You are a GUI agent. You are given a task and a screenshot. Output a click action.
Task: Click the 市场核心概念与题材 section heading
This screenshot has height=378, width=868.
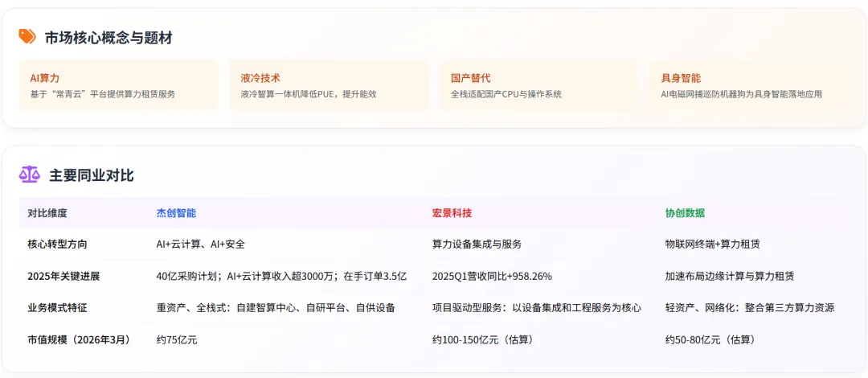[x=108, y=38]
